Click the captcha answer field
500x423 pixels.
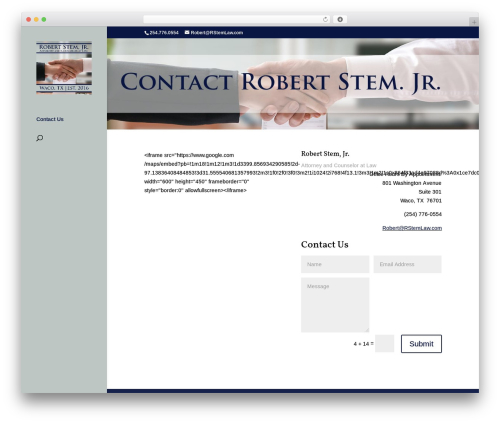[x=384, y=344]
